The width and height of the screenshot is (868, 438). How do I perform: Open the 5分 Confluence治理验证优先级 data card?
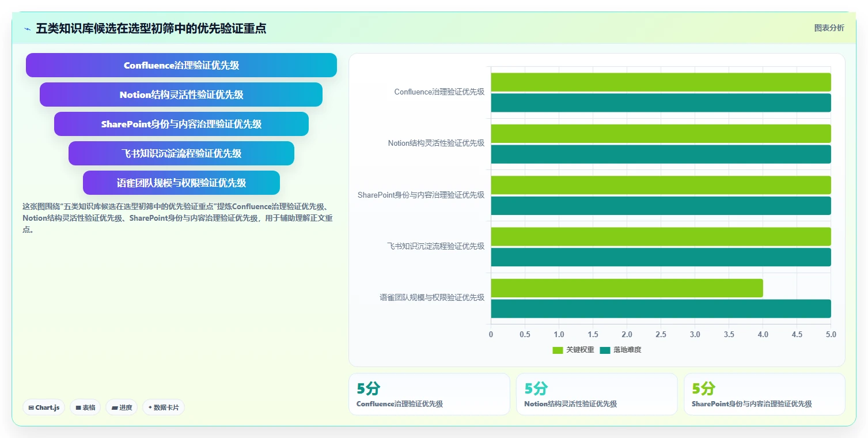(429, 394)
